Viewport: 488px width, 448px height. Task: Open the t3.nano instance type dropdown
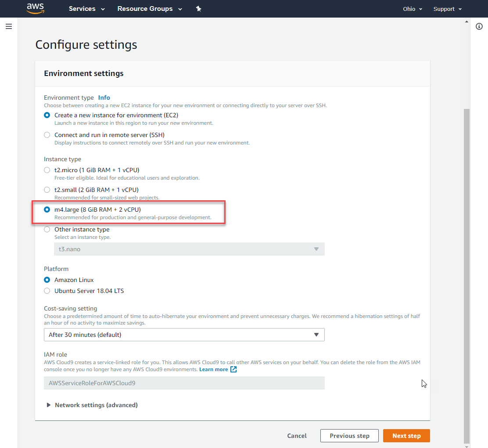[189, 249]
